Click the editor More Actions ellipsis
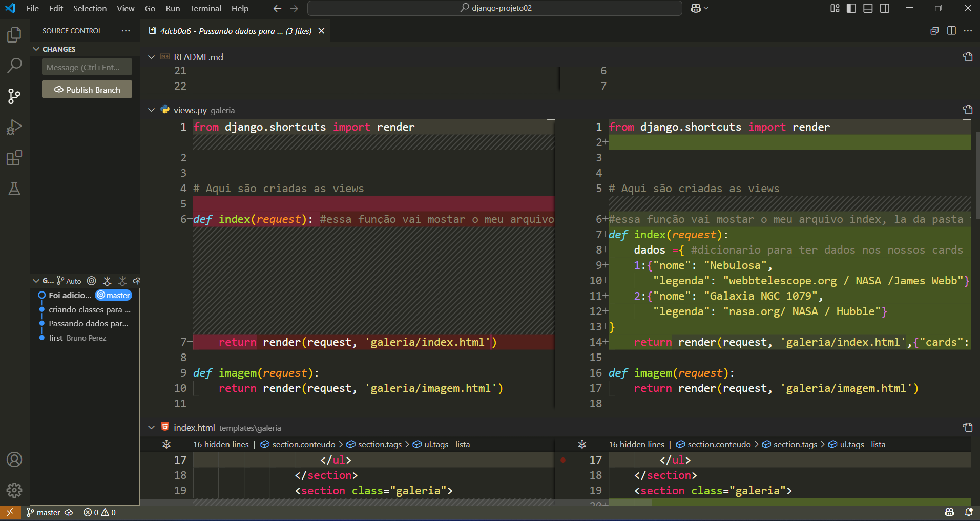 point(968,31)
